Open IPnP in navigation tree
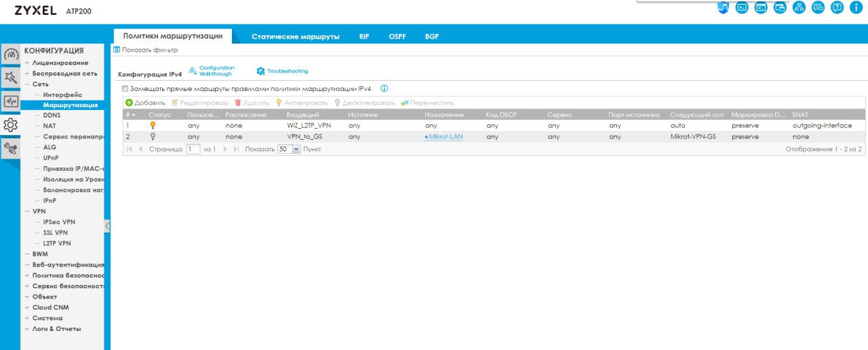Viewport: 868px width, 350px height. [x=50, y=201]
